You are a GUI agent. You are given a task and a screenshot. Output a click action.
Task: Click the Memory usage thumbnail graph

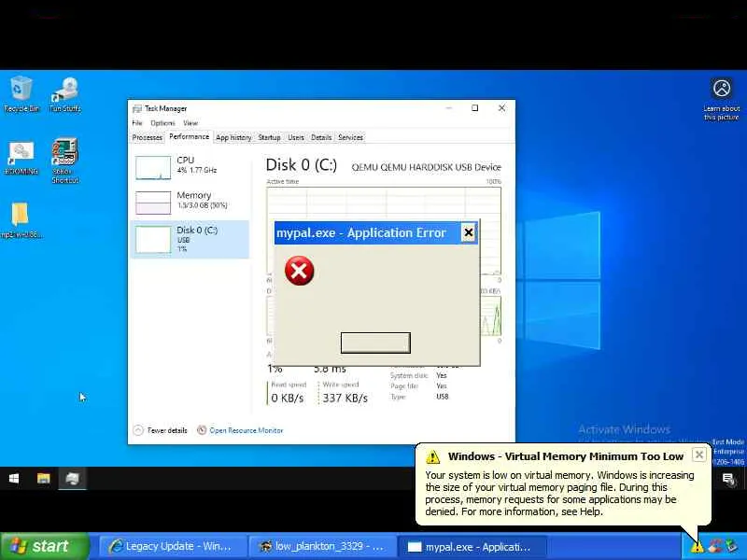(x=153, y=203)
